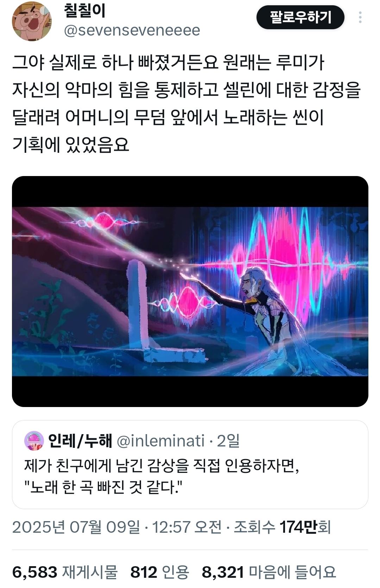Click the @inleminati handle in quote
This screenshot has width=380, height=588.
click(x=160, y=441)
